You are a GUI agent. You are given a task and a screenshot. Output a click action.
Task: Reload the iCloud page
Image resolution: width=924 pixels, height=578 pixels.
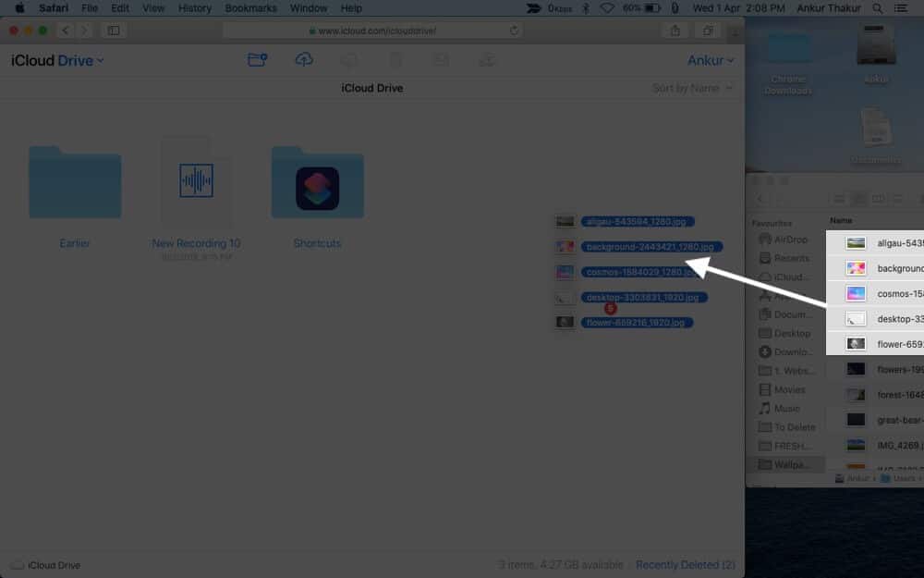[514, 31]
